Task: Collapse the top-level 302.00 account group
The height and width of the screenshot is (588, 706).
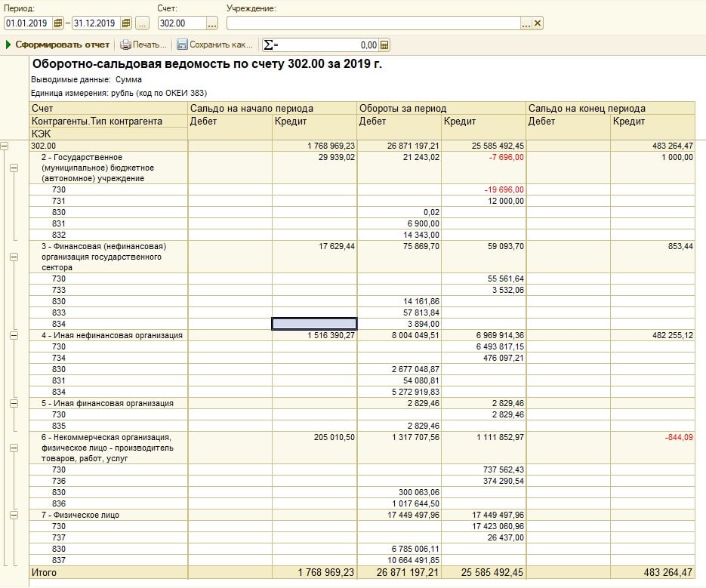Action: click(5, 146)
